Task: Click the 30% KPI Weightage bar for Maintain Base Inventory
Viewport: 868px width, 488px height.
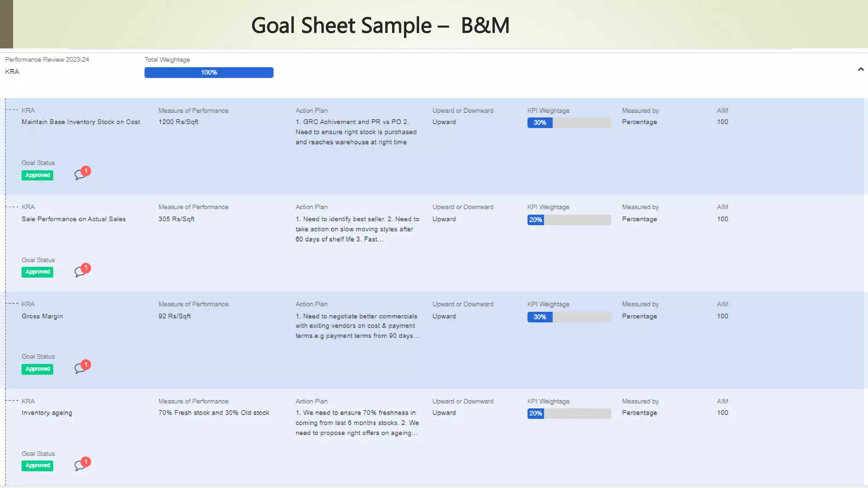Action: point(569,122)
